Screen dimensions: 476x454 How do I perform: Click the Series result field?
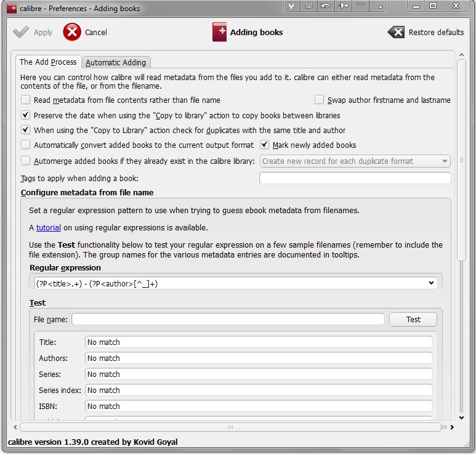click(x=259, y=374)
